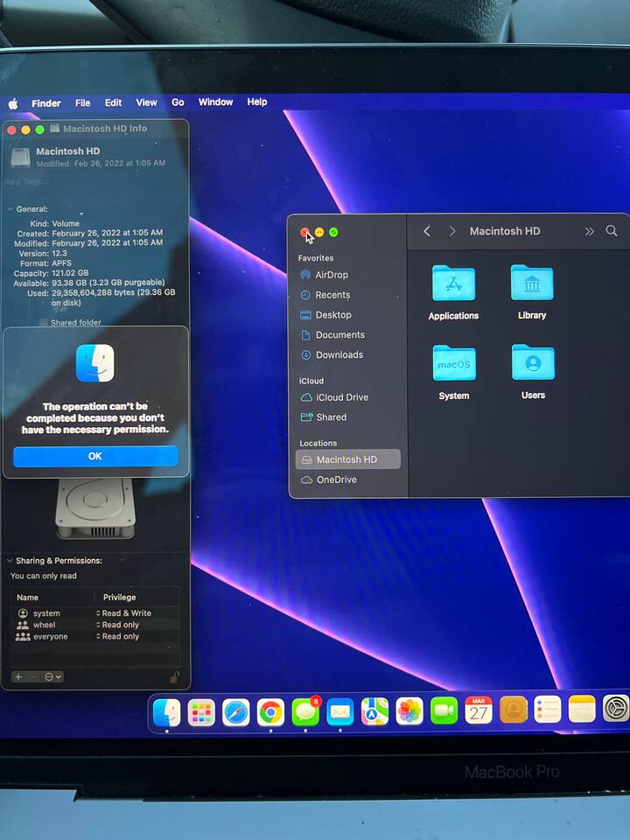This screenshot has height=840, width=630.
Task: Select the Users folder icon
Action: pos(533,362)
